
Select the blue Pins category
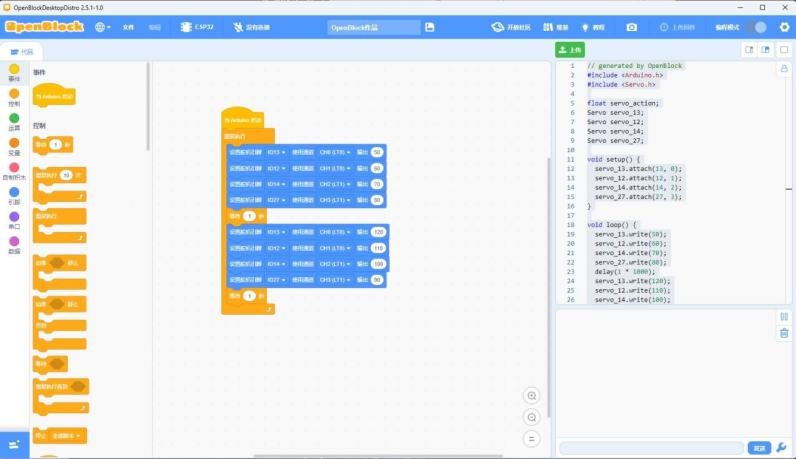click(x=14, y=196)
